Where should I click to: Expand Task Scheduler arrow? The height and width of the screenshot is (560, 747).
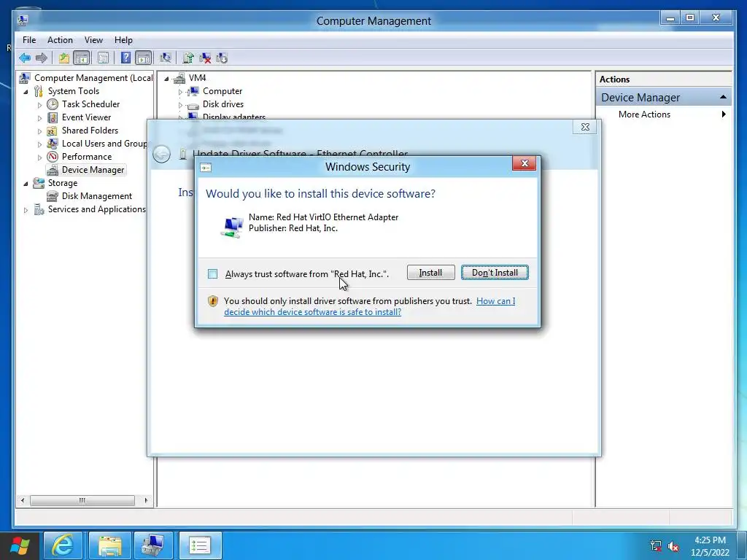[39, 105]
